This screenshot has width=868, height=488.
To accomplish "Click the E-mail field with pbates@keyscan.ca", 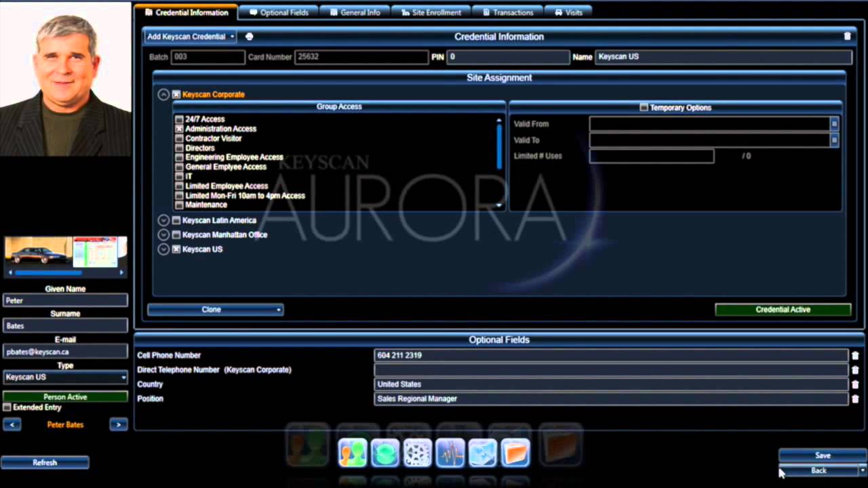I will tap(65, 352).
